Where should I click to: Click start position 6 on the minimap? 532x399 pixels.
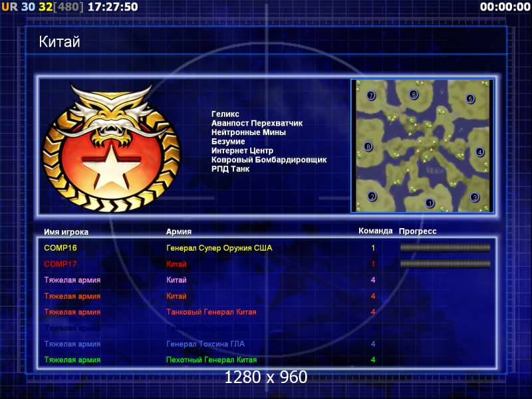click(413, 94)
